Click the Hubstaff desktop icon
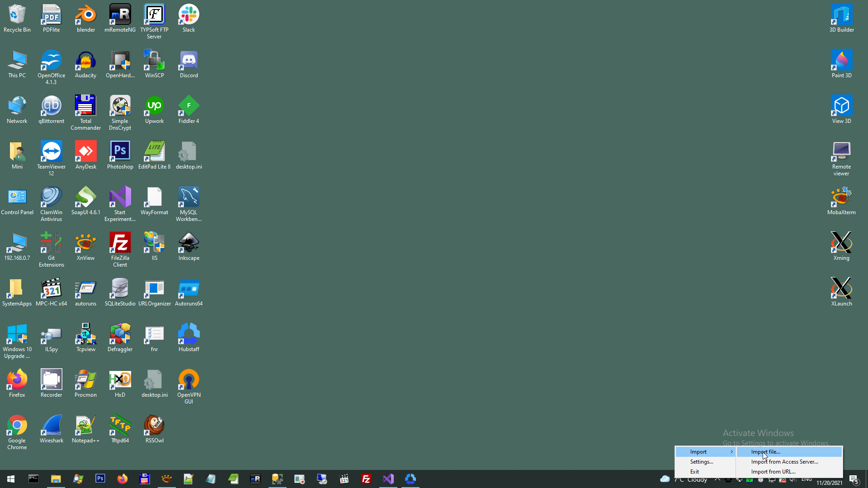Image resolution: width=868 pixels, height=488 pixels. [189, 335]
